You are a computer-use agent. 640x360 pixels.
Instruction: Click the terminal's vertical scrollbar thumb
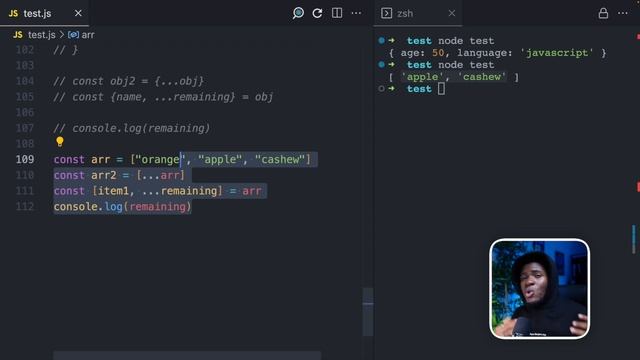point(634,240)
